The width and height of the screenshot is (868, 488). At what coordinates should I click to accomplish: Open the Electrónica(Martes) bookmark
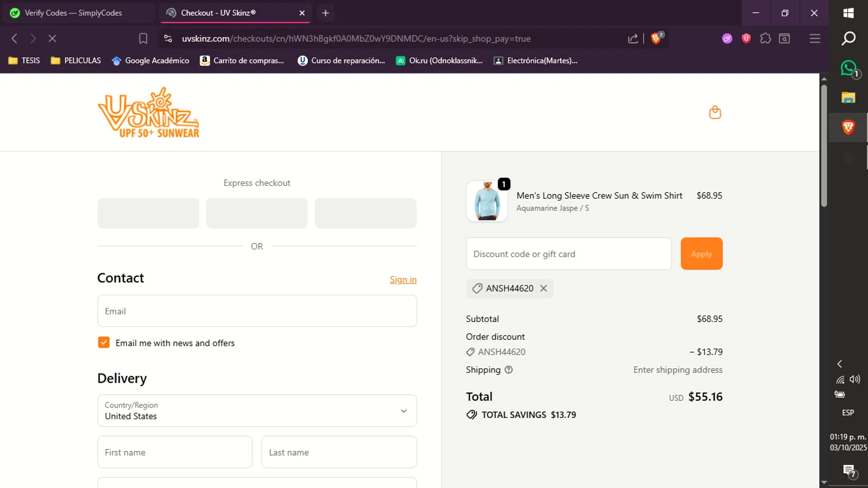pyautogui.click(x=535, y=60)
